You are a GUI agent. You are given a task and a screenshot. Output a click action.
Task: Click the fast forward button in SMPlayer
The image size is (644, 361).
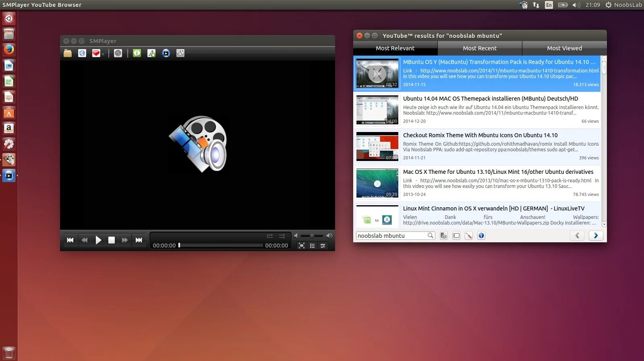click(125, 240)
